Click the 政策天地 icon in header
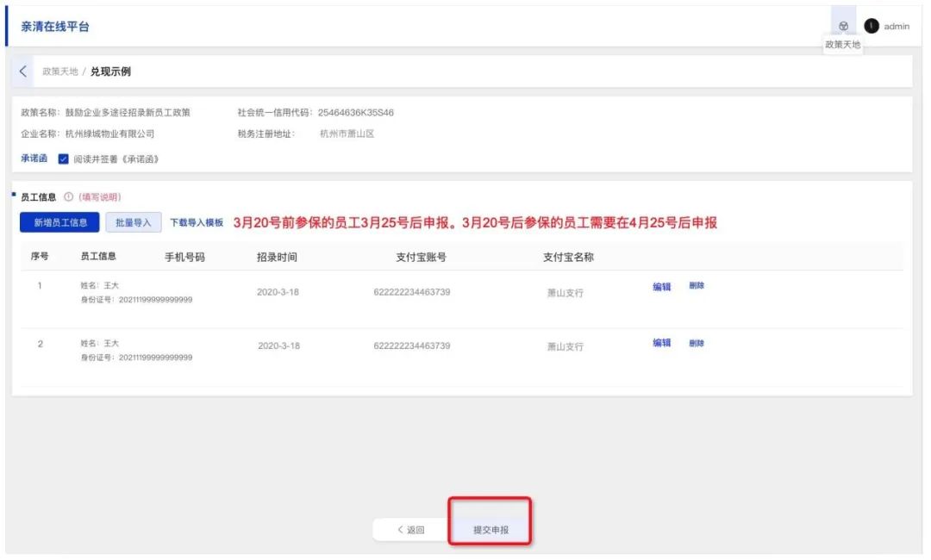The height and width of the screenshot is (560, 931). tap(843, 27)
